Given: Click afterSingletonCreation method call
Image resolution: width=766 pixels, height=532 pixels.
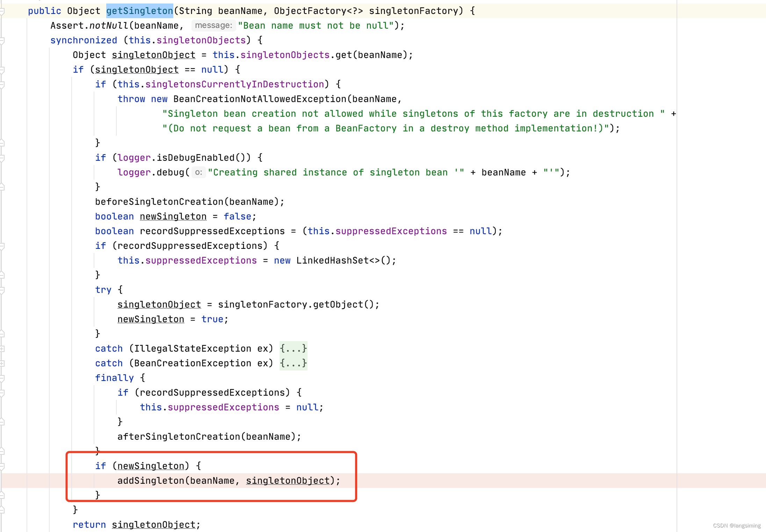Looking at the screenshot, I should [x=179, y=437].
